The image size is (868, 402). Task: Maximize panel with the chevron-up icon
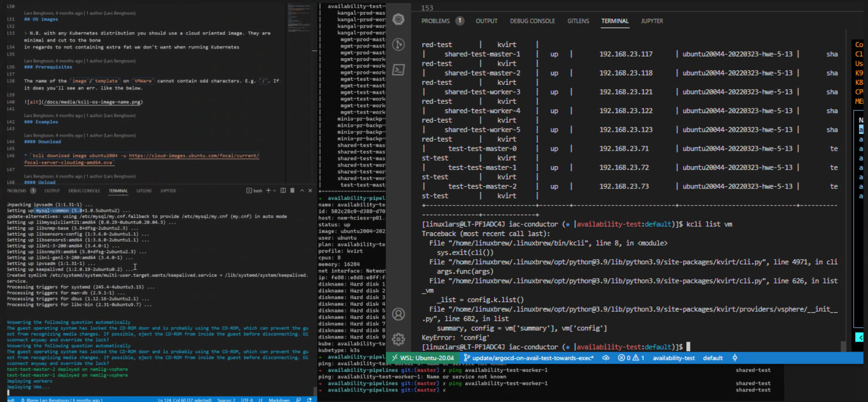(302, 191)
